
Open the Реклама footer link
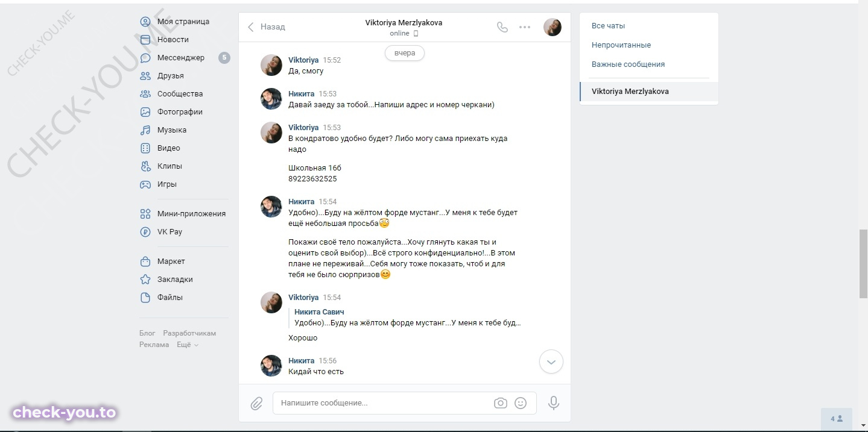(x=154, y=345)
